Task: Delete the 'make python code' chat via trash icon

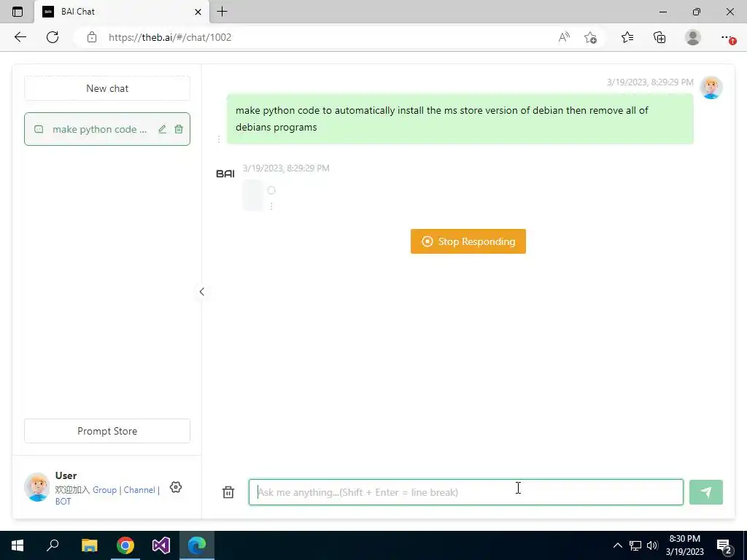Action: tap(179, 129)
